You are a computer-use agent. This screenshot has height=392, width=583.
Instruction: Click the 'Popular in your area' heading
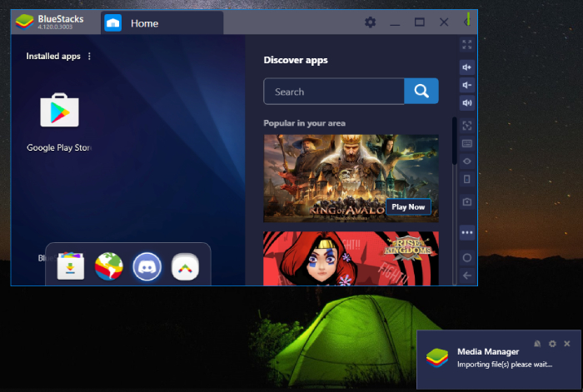305,123
